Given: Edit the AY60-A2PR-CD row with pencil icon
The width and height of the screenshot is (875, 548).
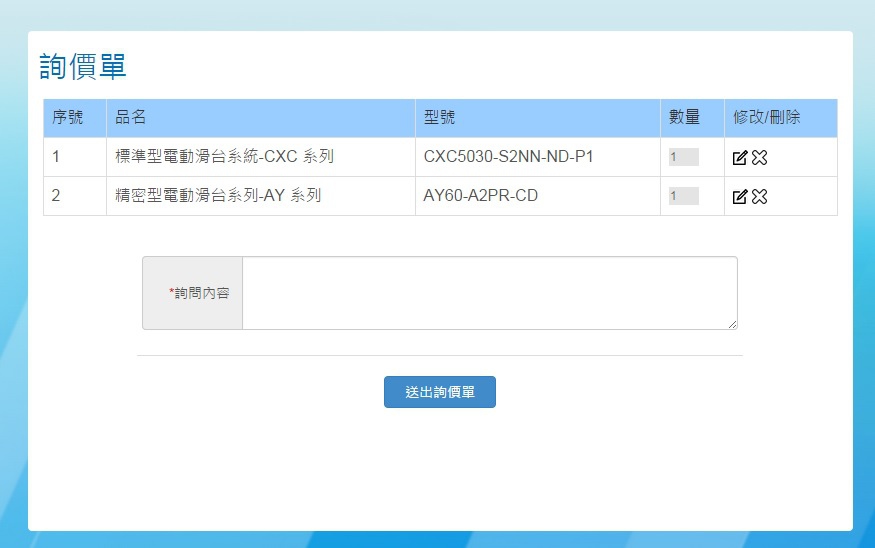Looking at the screenshot, I should point(739,196).
